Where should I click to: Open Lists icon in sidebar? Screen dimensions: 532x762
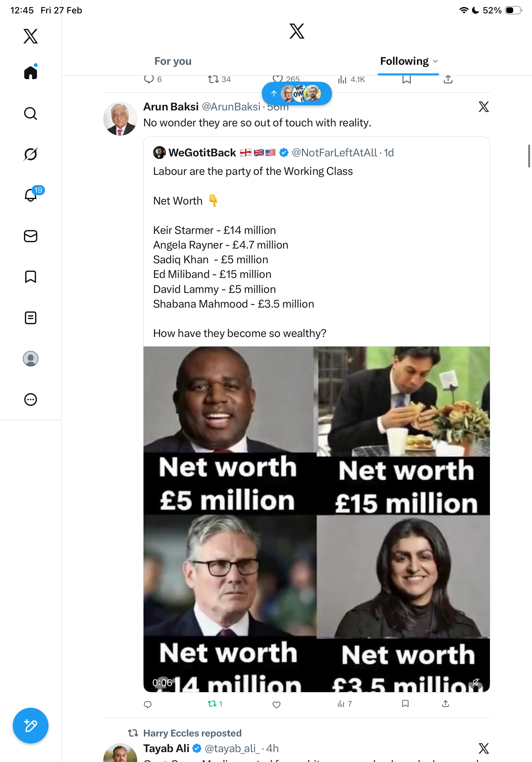(x=31, y=317)
